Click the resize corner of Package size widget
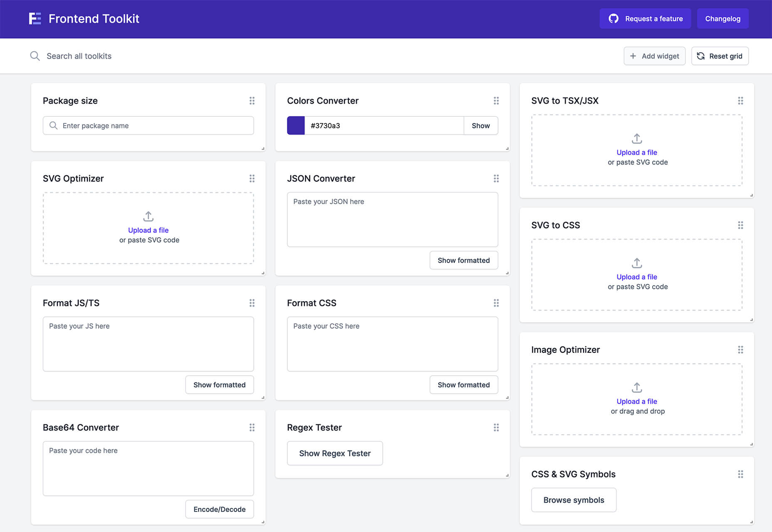Viewport: 772px width, 532px height. click(x=263, y=148)
